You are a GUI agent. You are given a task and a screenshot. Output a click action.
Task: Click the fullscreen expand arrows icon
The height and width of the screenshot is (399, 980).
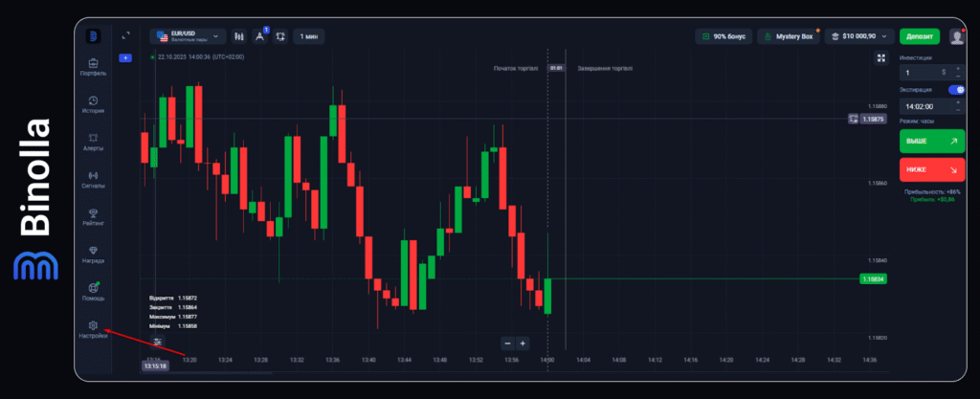tap(881, 57)
